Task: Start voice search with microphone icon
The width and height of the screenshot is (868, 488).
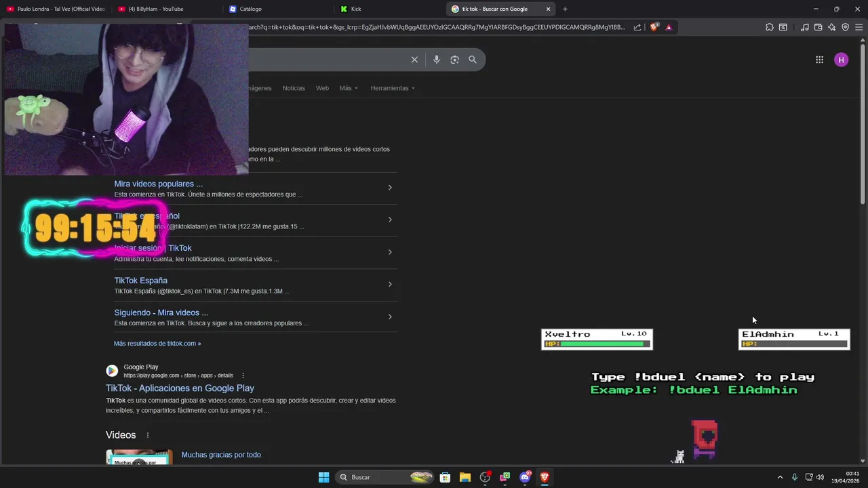Action: [437, 60]
